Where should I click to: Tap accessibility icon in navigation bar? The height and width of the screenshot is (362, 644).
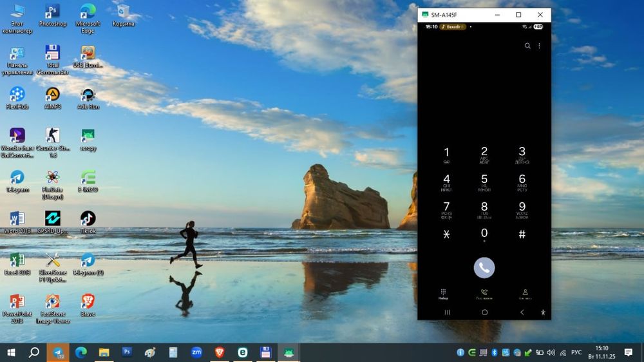[543, 312]
